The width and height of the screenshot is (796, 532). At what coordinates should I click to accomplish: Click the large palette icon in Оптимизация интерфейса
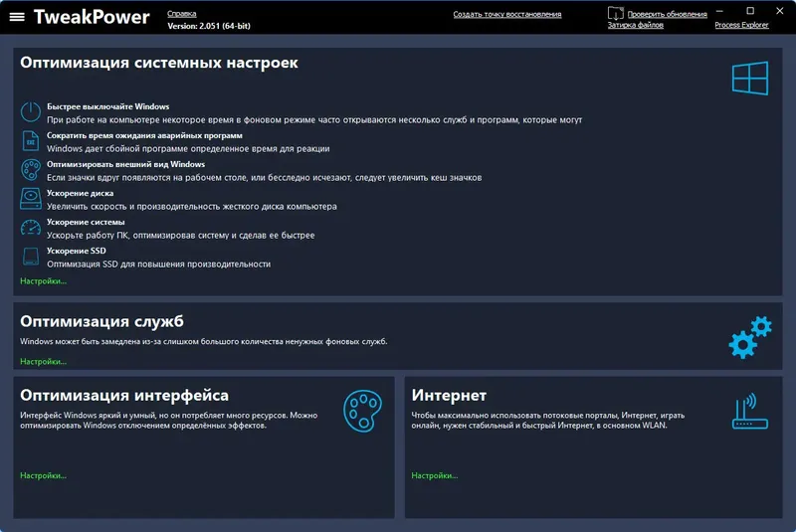click(x=362, y=409)
